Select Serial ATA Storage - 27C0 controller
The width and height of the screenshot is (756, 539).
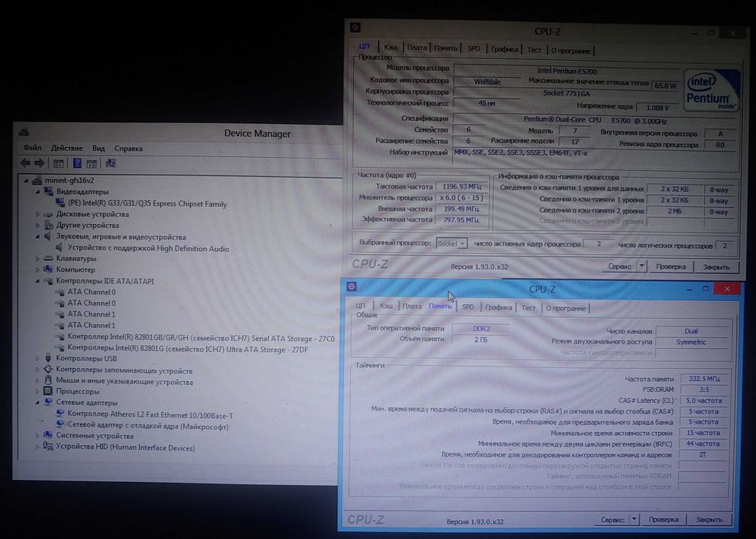coord(201,339)
